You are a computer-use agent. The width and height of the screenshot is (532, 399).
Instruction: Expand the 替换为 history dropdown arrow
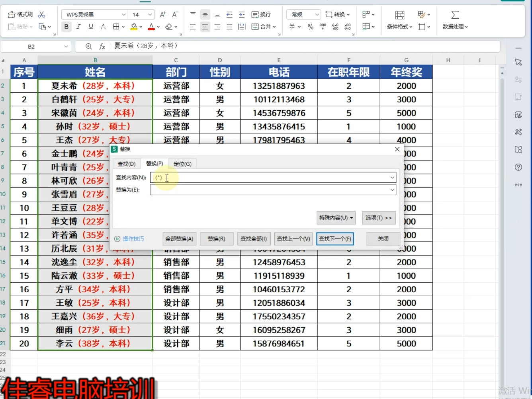(392, 190)
